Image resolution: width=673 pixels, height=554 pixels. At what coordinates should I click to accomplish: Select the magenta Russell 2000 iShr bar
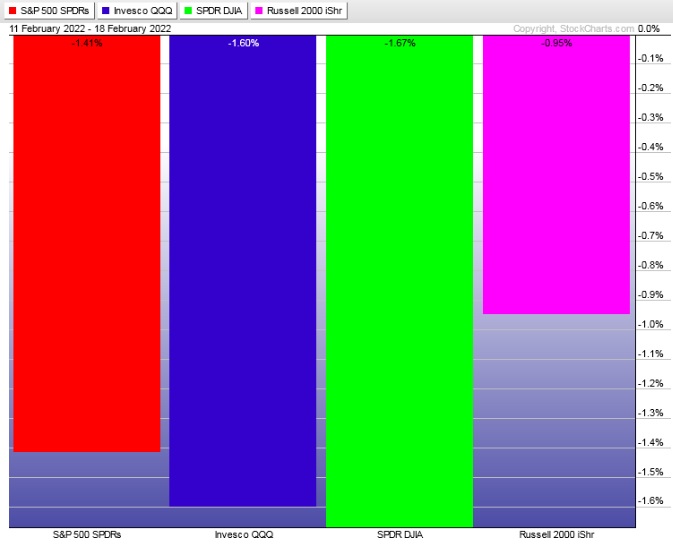(x=556, y=175)
